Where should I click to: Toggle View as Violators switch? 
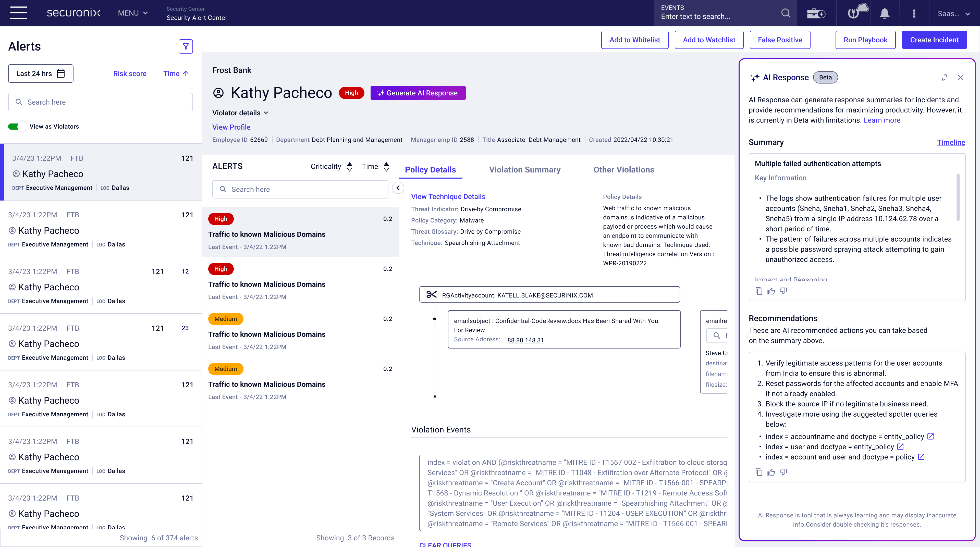18,127
